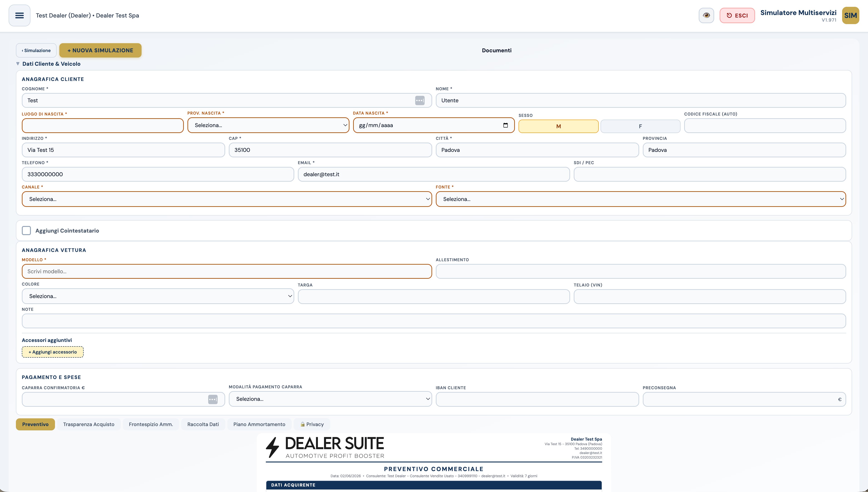Open the Raccolta Dati tab
Viewport: 868px width, 492px height.
203,424
